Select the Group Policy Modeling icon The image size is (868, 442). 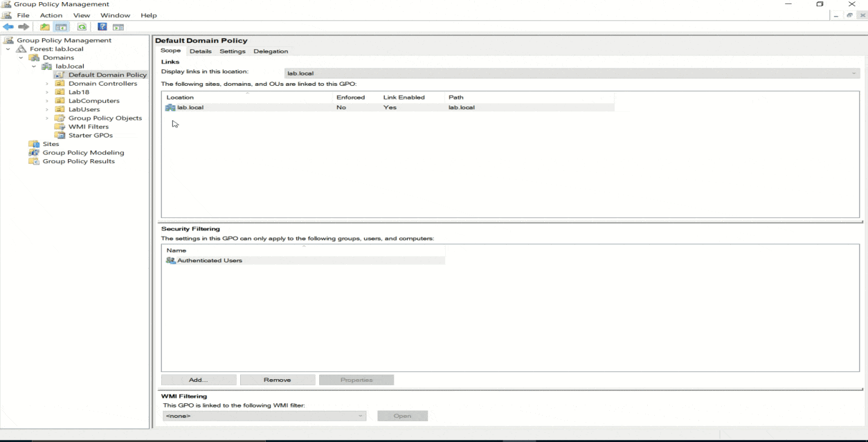pos(34,153)
